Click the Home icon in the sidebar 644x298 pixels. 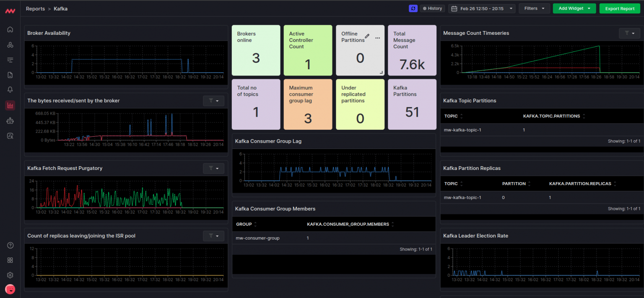(x=10, y=29)
